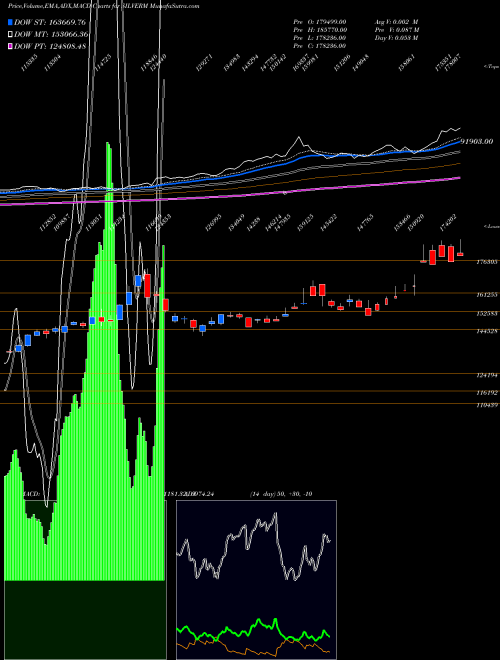Select the 'DOW PT: 124808.48' legend text
Image resolution: width=500 pixels, height=660 pixels.
(x=50, y=46)
